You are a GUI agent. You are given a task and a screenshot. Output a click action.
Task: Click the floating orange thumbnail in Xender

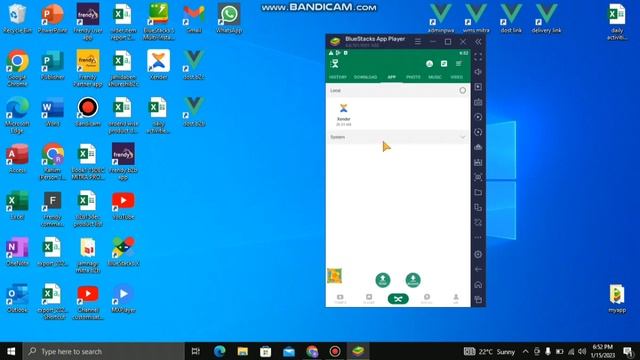[334, 276]
